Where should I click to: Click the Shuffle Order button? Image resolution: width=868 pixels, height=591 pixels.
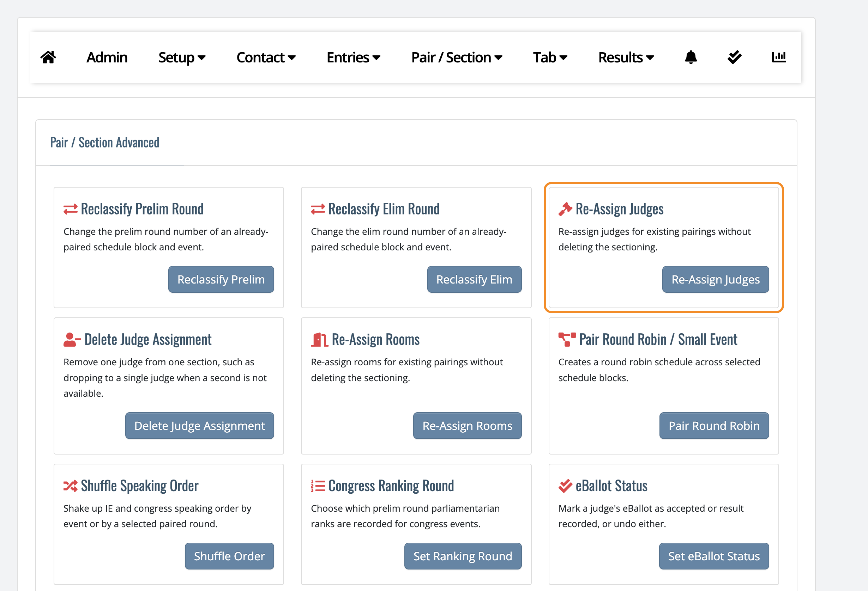click(x=229, y=556)
